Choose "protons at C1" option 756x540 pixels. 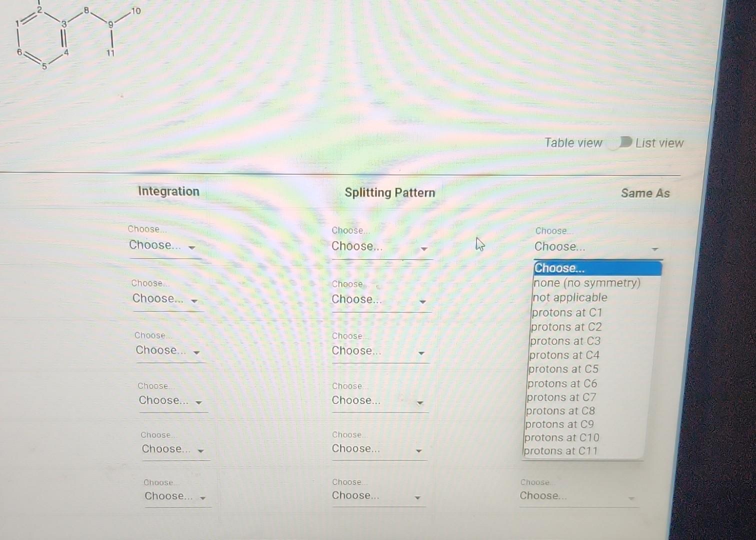[567, 312]
